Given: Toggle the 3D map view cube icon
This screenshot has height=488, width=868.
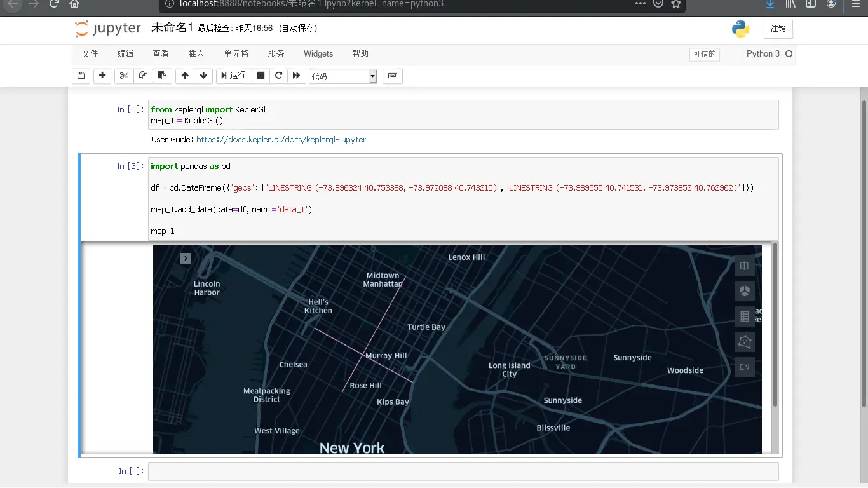Looking at the screenshot, I should click(745, 291).
